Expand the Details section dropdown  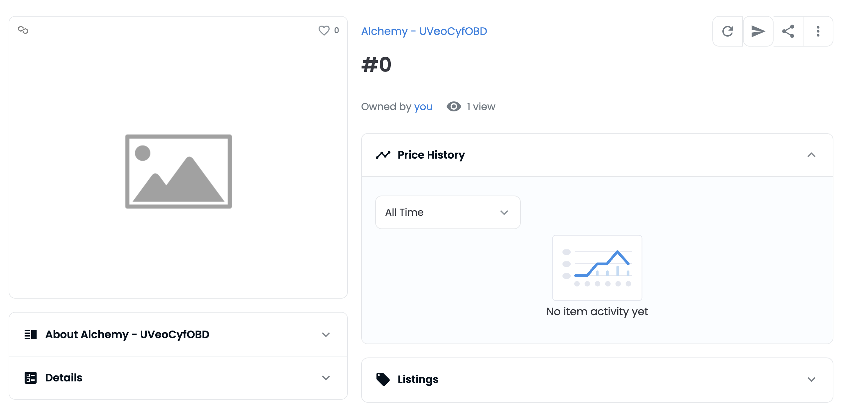(327, 377)
